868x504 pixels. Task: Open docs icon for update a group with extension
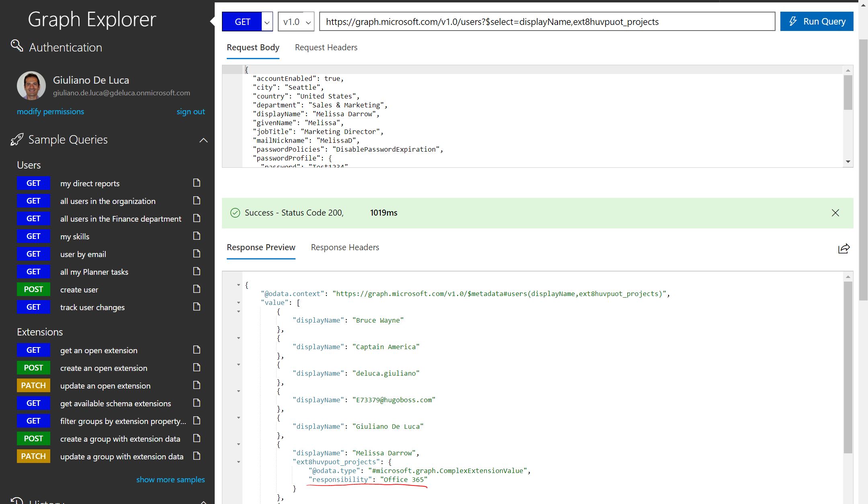pyautogui.click(x=197, y=456)
